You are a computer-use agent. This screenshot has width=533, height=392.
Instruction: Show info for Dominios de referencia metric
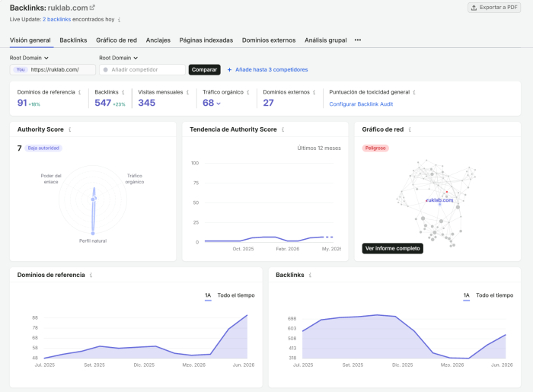(x=79, y=92)
